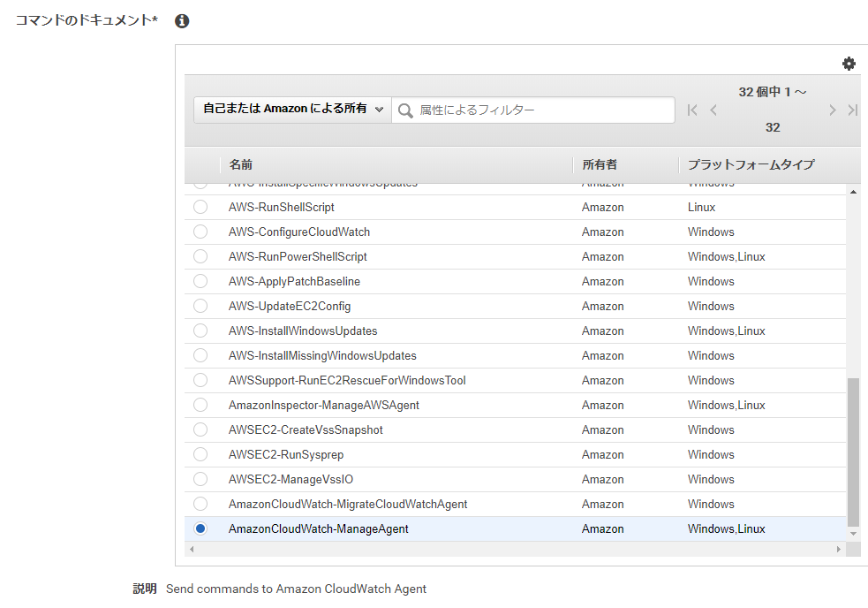Click AWS-InstallMissingWindowsUpdates document name
The width and height of the screenshot is (868, 608).
point(322,356)
